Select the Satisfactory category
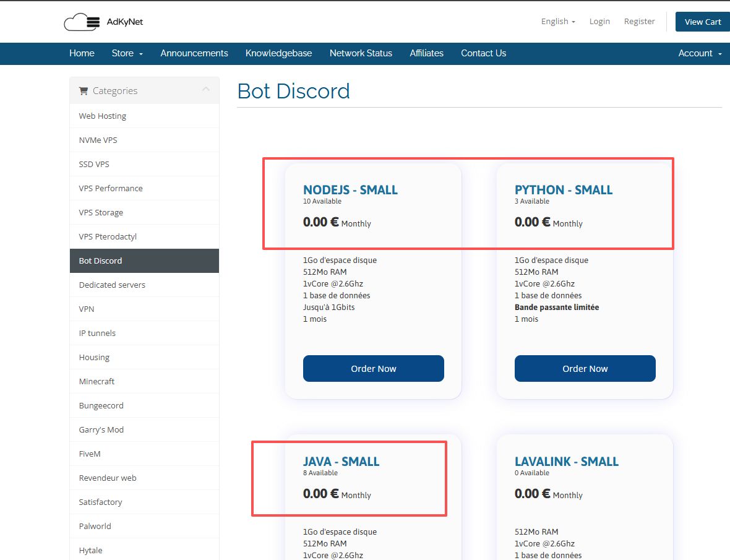Screen dimensions: 730x560 (x=144, y=502)
